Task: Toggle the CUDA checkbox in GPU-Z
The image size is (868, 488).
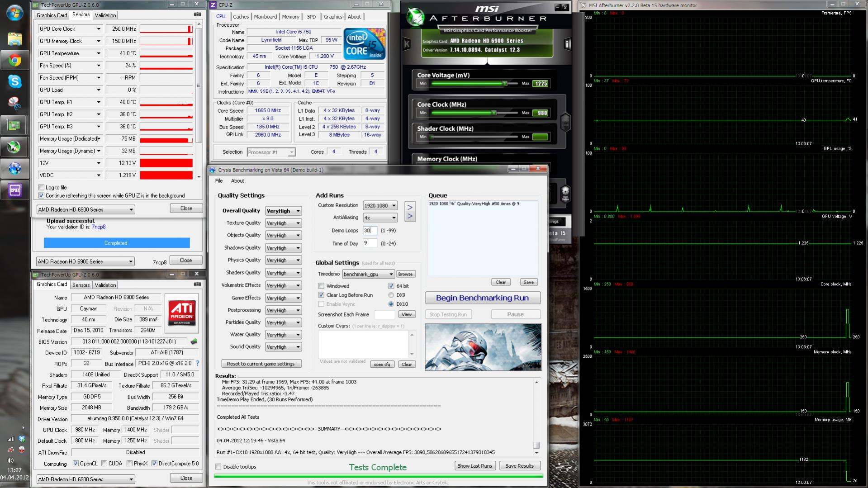Action: [104, 464]
